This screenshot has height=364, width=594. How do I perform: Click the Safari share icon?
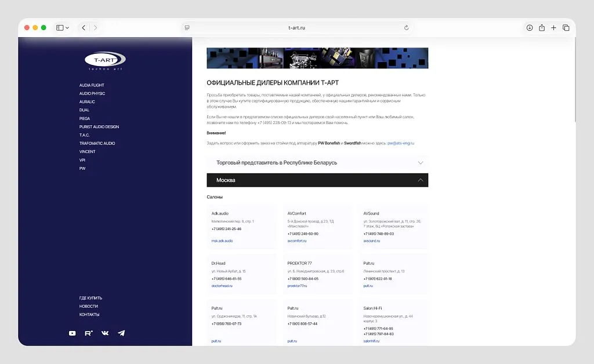542,28
